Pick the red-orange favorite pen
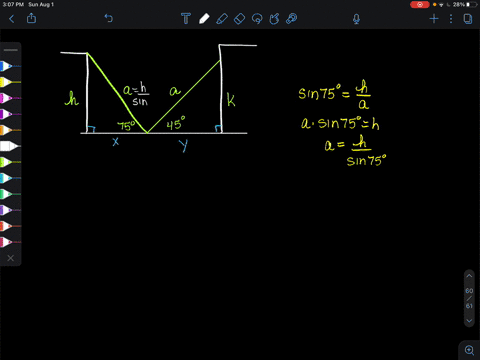Viewport: 480px width, 360px height. (x=10, y=226)
